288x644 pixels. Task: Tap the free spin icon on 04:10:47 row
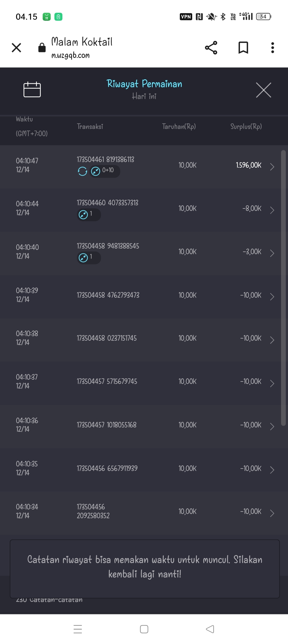tap(82, 171)
